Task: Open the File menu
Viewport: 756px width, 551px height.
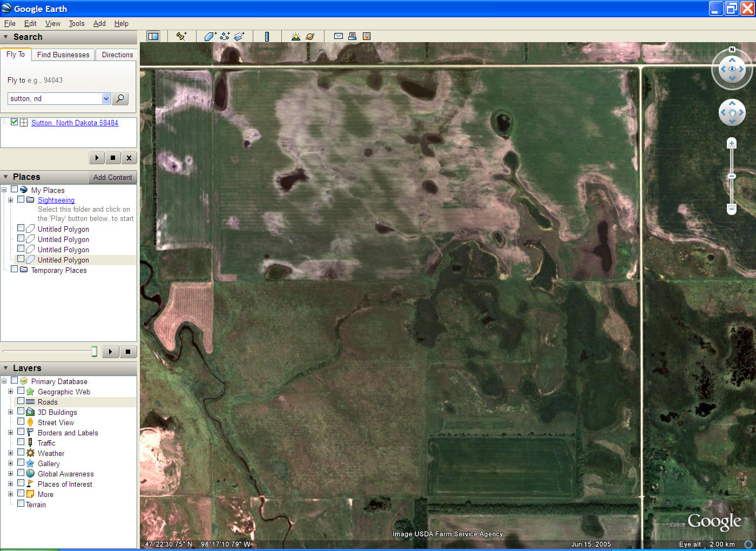Action: click(10, 23)
